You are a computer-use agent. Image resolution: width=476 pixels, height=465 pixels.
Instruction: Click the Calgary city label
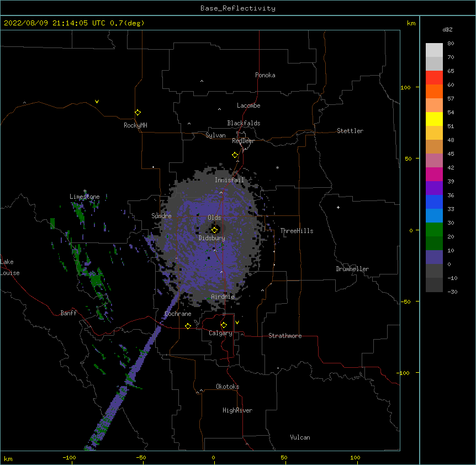(221, 333)
